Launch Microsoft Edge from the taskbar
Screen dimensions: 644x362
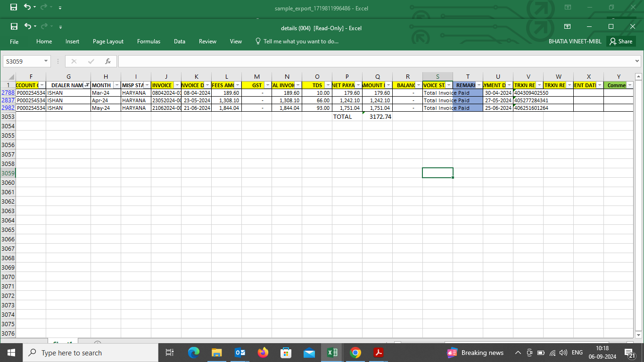point(194,353)
